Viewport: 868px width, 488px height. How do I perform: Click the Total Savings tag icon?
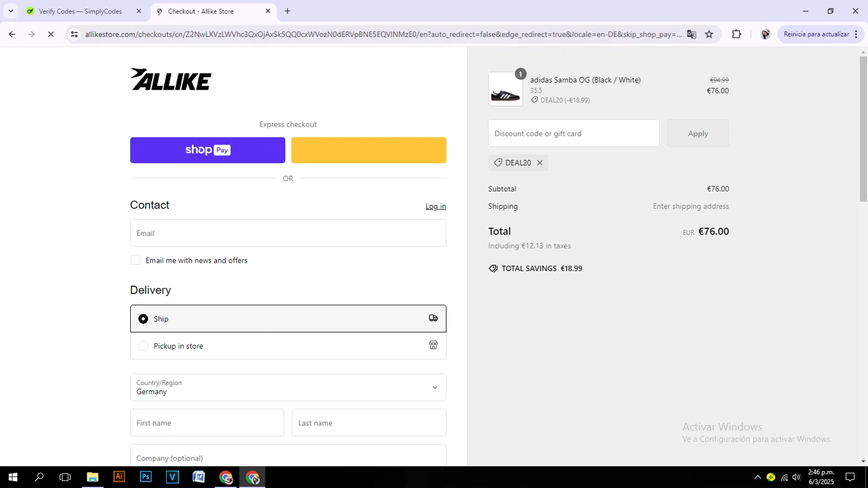pos(493,268)
